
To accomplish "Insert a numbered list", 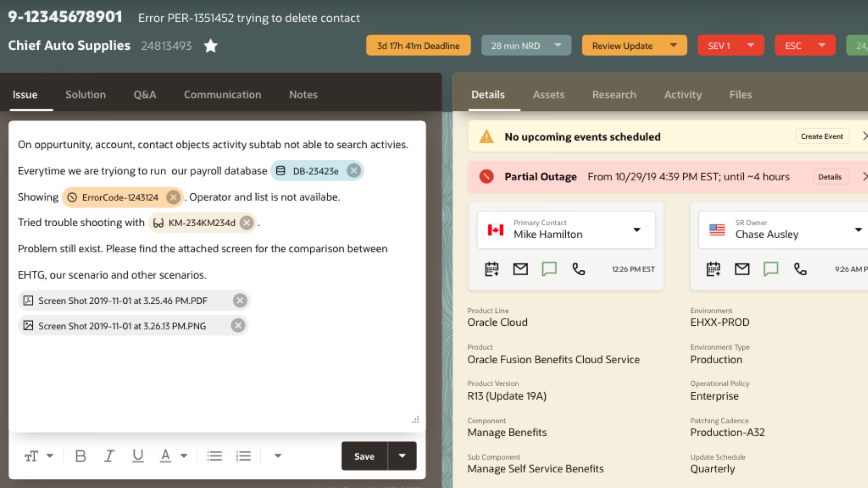I will (x=244, y=456).
